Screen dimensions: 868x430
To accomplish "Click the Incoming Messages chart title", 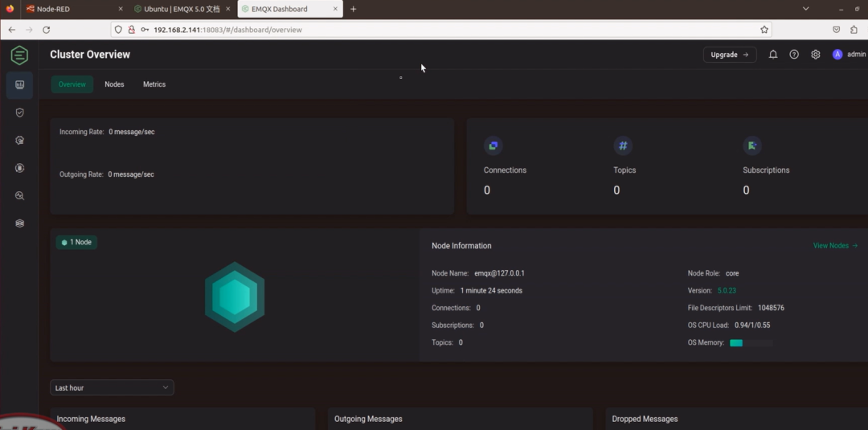I will (91, 419).
